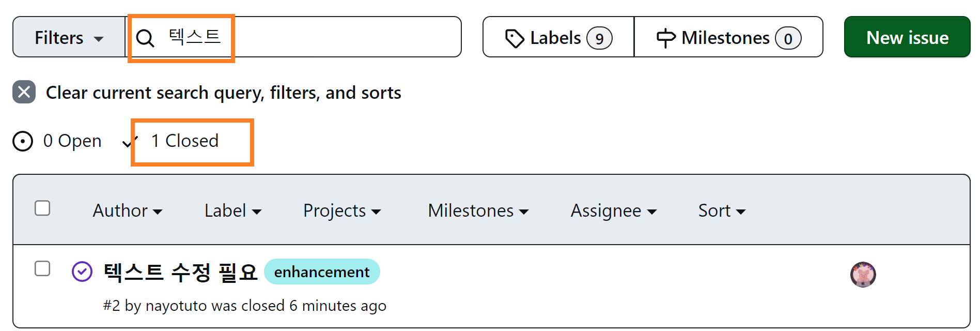The image size is (980, 331).
Task: Click the open issues circle icon
Action: [x=23, y=141]
